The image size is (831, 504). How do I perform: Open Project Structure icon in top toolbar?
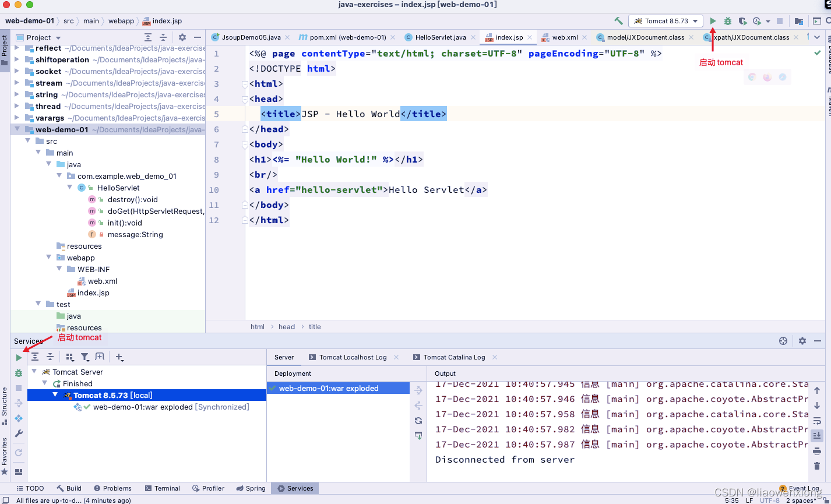pos(799,21)
